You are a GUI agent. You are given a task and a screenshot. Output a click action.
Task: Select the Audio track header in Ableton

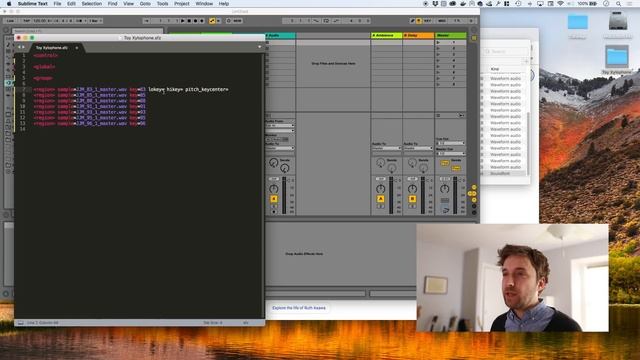(280, 36)
